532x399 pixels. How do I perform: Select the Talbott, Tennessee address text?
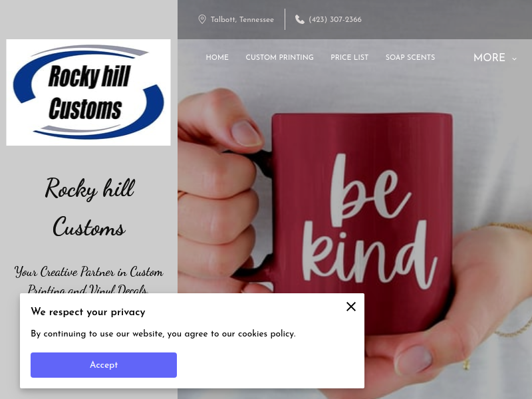point(242,20)
